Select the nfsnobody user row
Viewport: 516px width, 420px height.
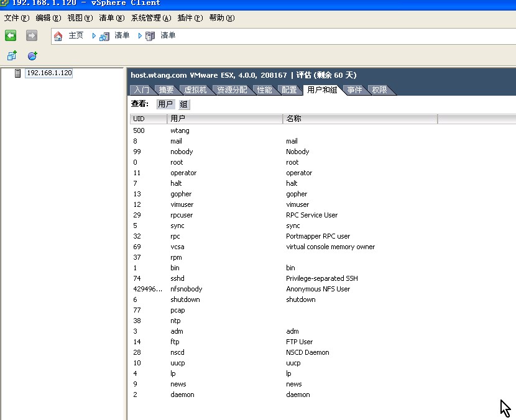click(x=323, y=289)
